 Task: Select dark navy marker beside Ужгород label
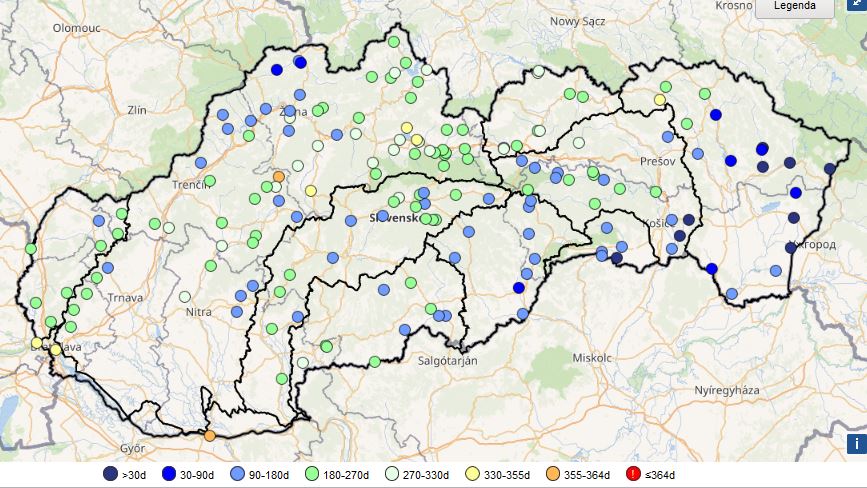tap(790, 247)
